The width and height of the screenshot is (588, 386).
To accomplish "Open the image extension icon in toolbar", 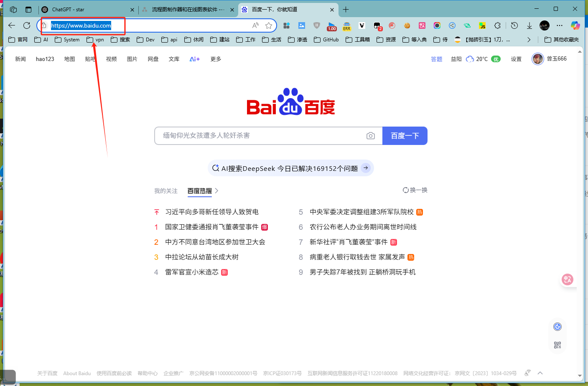I will [x=302, y=25].
